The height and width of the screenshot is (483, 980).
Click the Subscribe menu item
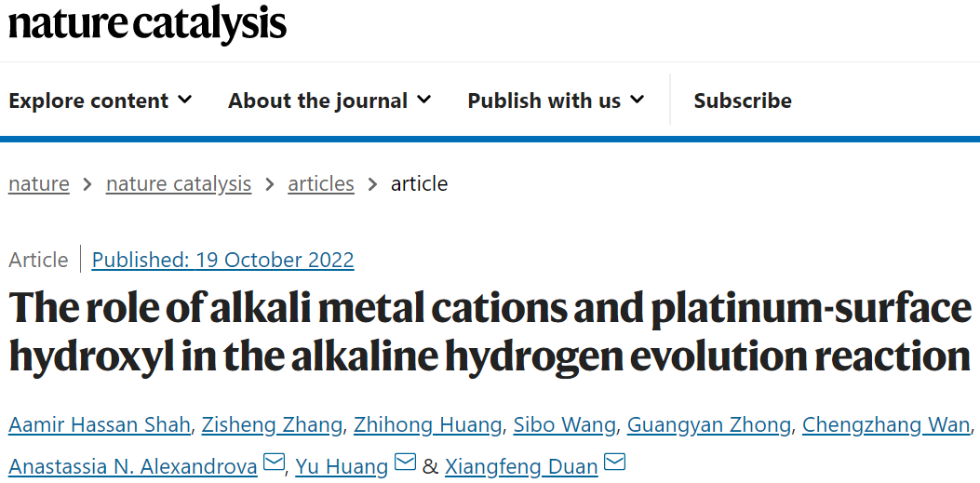[x=743, y=100]
